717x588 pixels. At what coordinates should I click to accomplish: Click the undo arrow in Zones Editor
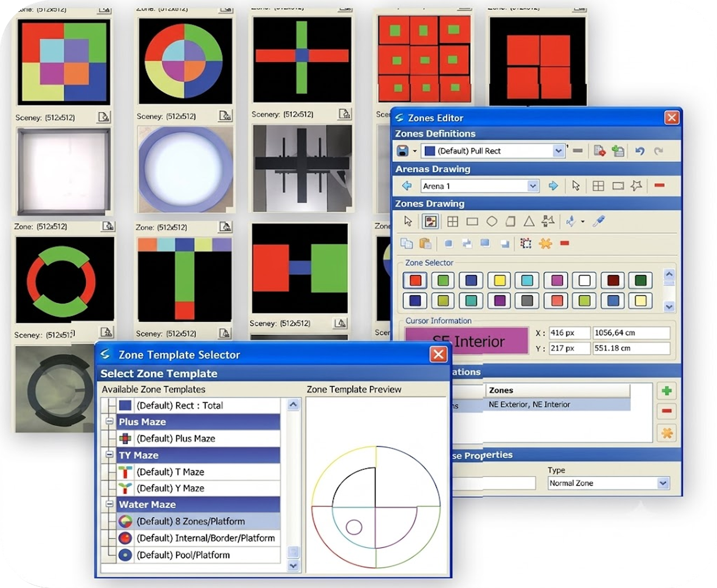point(639,151)
